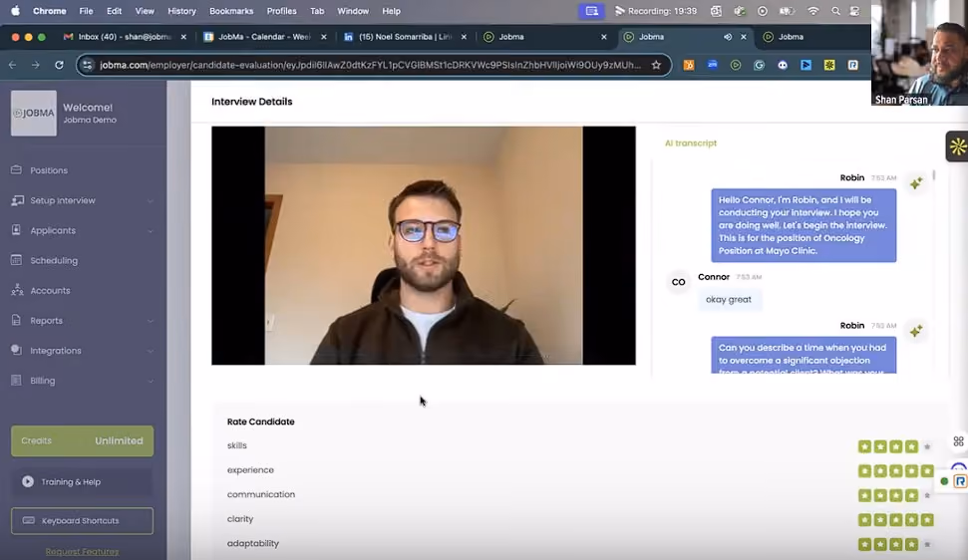Expand the Reports submenu
The image size is (968, 560).
(x=150, y=321)
